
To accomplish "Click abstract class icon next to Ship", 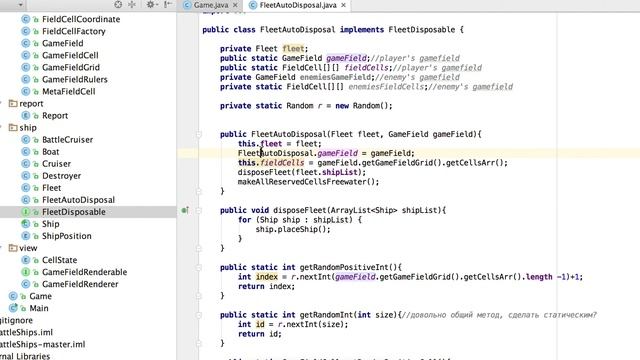I will [x=25, y=224].
